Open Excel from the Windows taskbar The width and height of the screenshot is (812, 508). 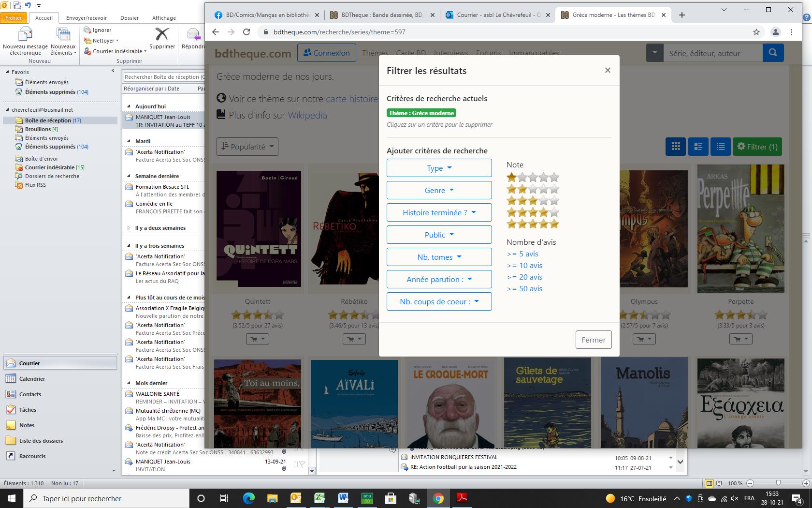[x=319, y=498]
